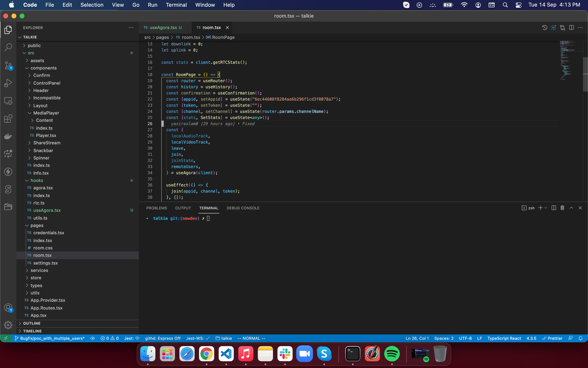Open the Terminal menu in menu bar
This screenshot has height=368, width=588.
pos(176,5)
